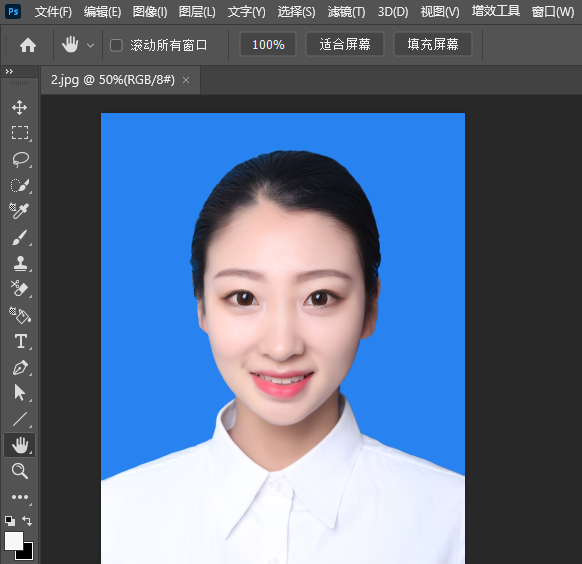Select the Brush tool
582x564 pixels.
pyautogui.click(x=19, y=237)
